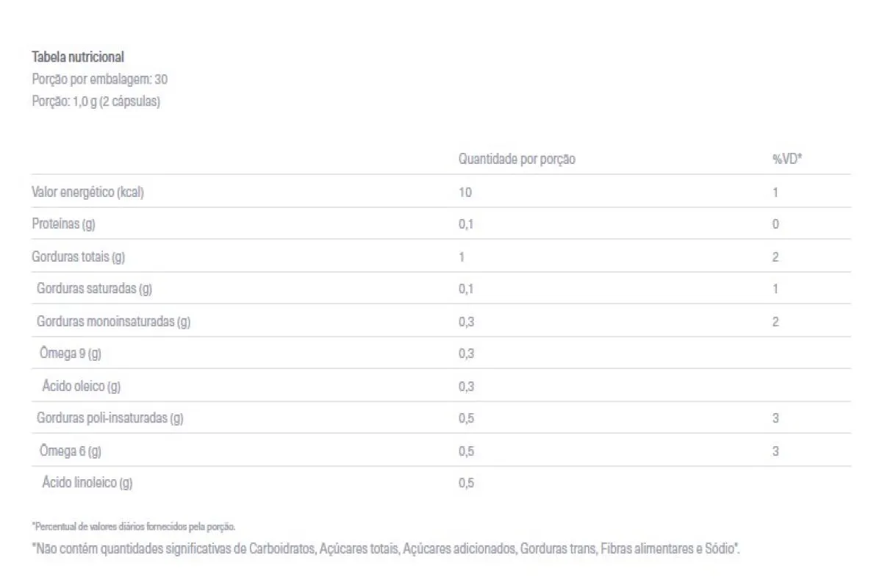The height and width of the screenshot is (588, 882).
Task: Click the Gorduras totais (g) row
Action: [x=441, y=257]
